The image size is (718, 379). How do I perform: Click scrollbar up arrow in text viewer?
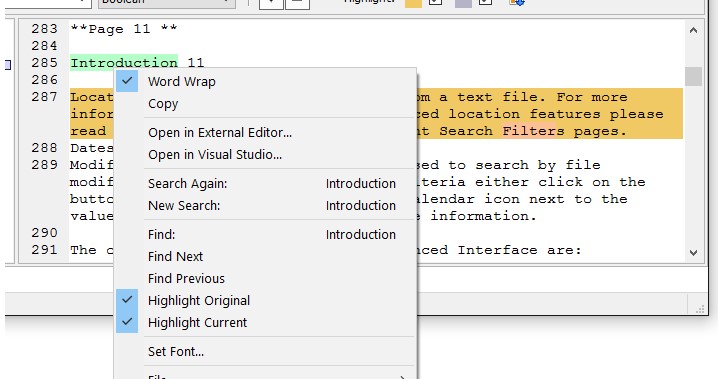pos(693,30)
